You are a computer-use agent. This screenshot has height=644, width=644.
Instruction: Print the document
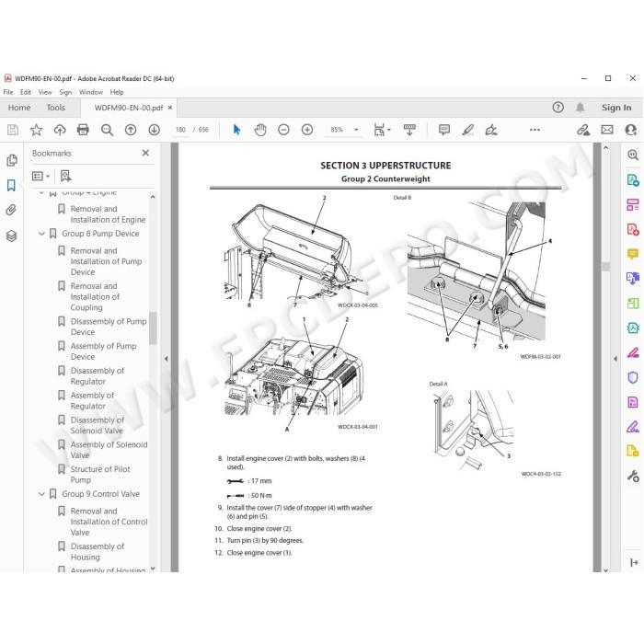pyautogui.click(x=83, y=130)
